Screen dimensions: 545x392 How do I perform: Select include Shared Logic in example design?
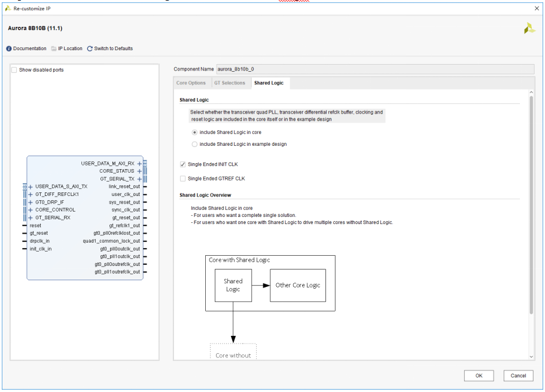194,144
